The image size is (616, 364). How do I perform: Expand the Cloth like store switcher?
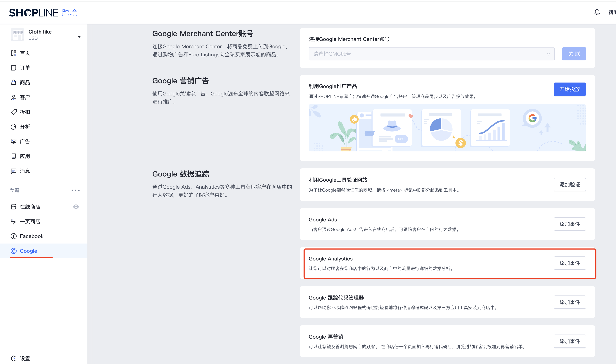click(79, 37)
